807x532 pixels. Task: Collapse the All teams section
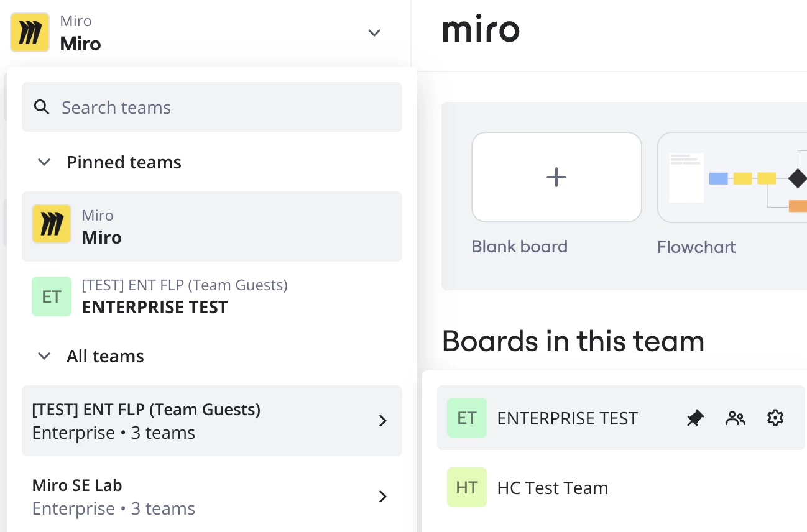(44, 357)
